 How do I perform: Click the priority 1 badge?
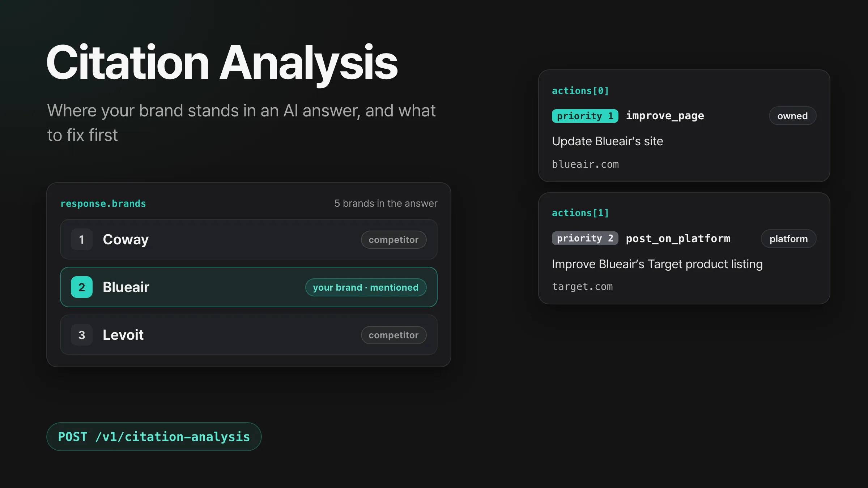[x=585, y=116]
